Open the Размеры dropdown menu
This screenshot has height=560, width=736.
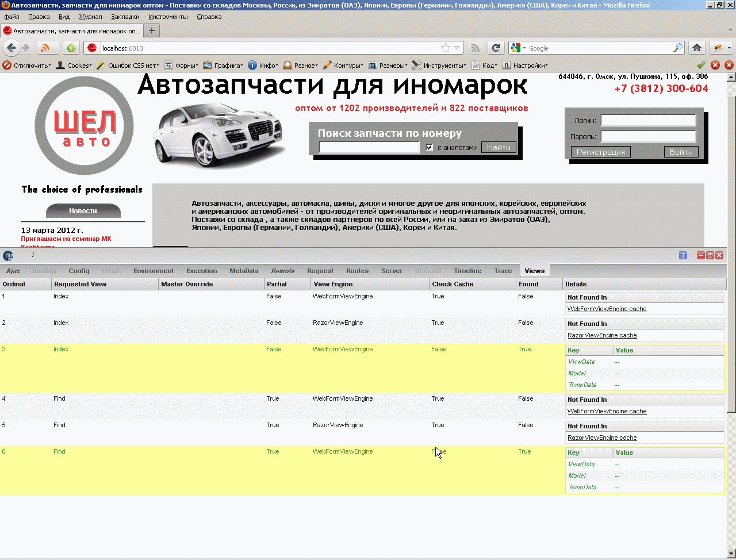coord(388,66)
